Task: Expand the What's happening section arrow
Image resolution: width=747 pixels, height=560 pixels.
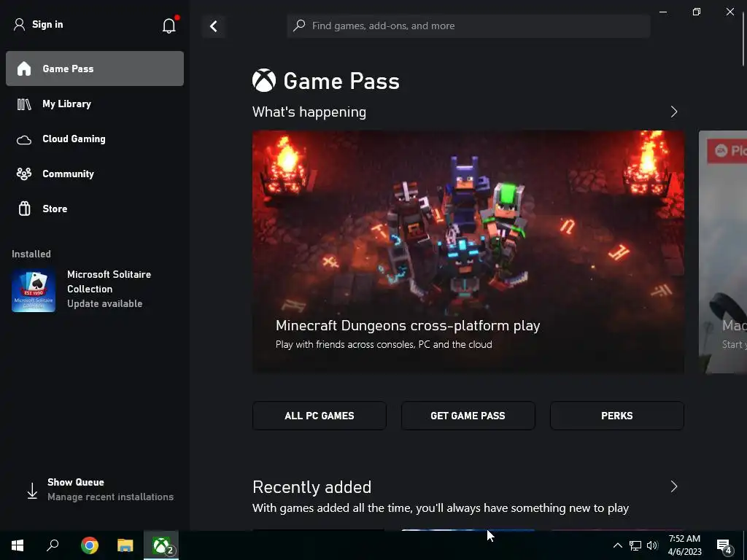Action: tap(673, 112)
